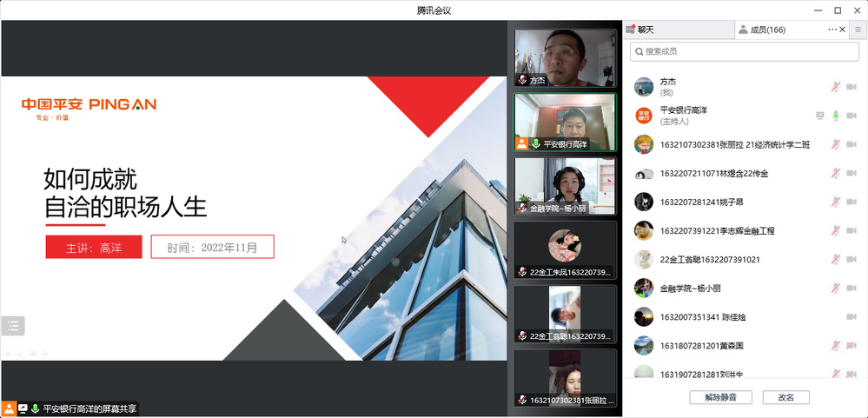The height and width of the screenshot is (418, 868).
Task: Click the 解除静音 unmute button
Action: [721, 397]
